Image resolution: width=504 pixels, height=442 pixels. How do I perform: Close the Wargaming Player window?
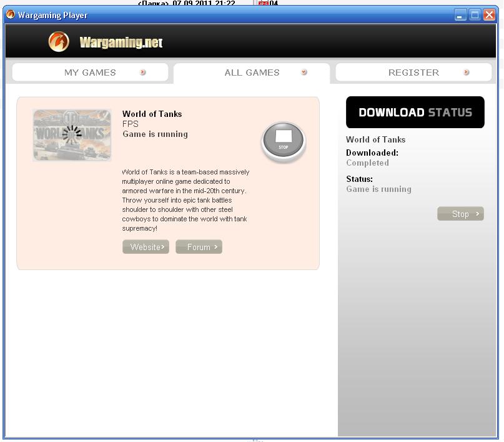[489, 15]
